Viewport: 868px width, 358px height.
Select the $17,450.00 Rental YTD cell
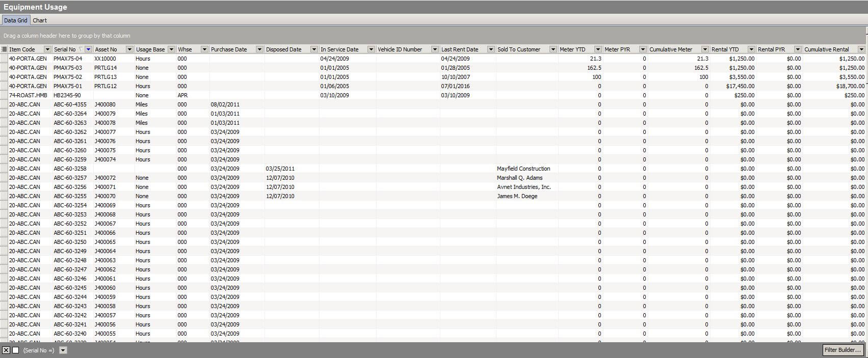[x=733, y=86]
